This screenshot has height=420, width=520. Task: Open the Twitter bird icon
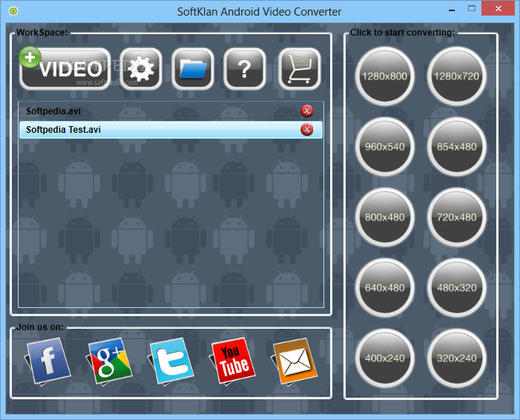tap(171, 361)
